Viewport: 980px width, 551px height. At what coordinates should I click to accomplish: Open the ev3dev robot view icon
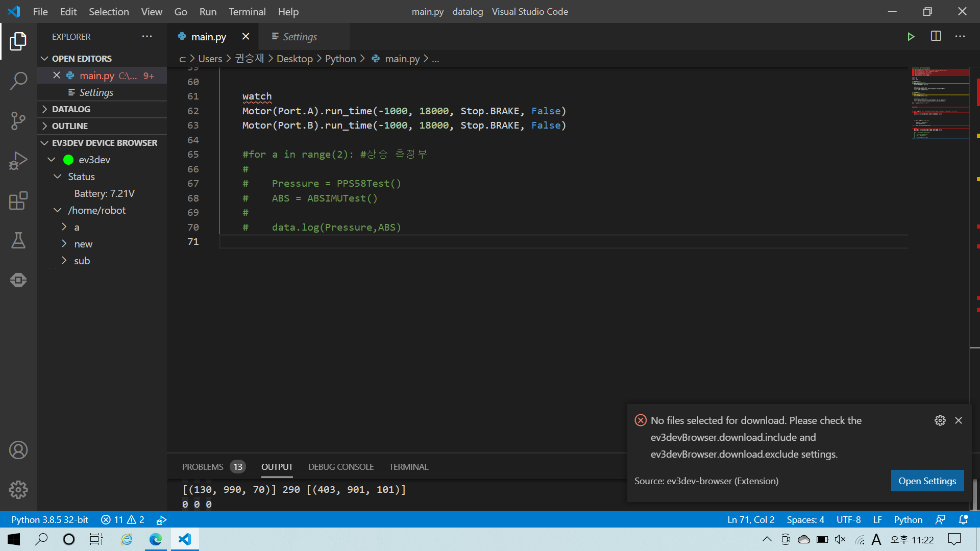point(18,280)
